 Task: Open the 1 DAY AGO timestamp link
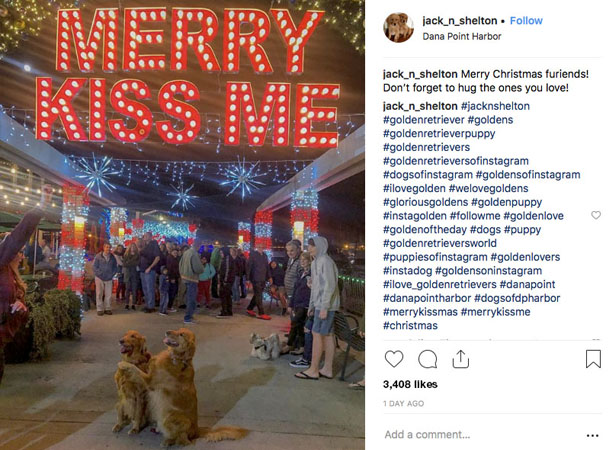coord(403,404)
